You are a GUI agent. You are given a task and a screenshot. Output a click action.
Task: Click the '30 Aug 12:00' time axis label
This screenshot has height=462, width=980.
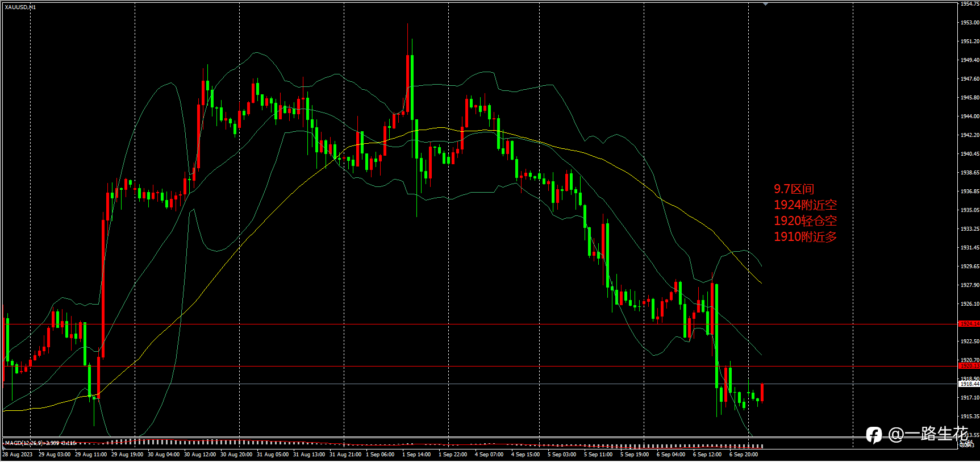coord(200,455)
